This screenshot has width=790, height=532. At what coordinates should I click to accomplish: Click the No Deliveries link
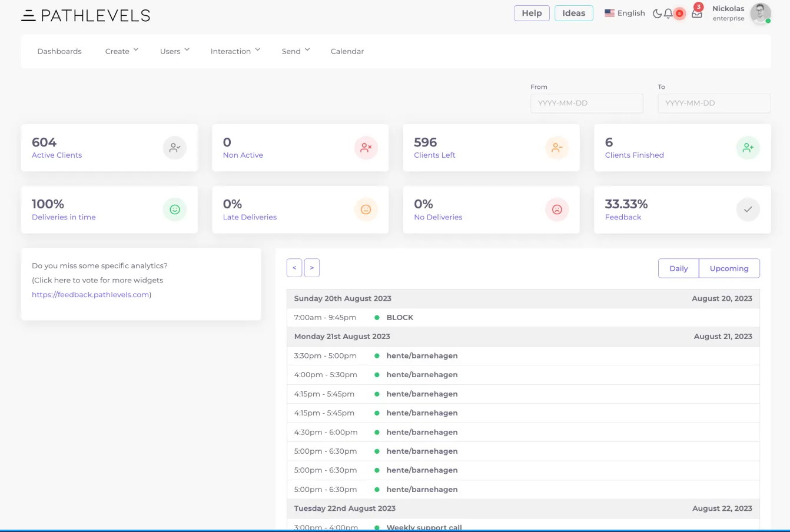tap(438, 217)
